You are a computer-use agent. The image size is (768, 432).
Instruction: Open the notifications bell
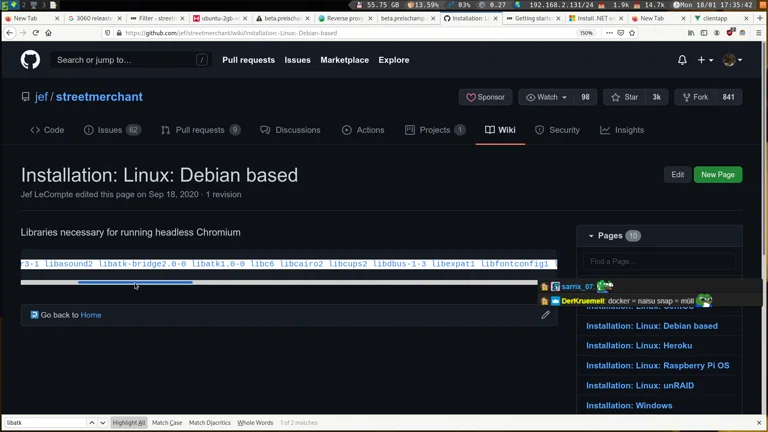[x=682, y=60]
